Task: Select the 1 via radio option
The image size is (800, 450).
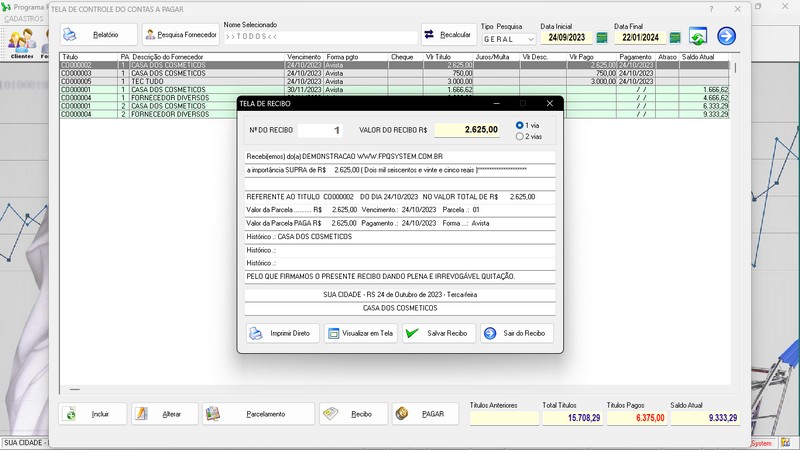Action: click(520, 125)
